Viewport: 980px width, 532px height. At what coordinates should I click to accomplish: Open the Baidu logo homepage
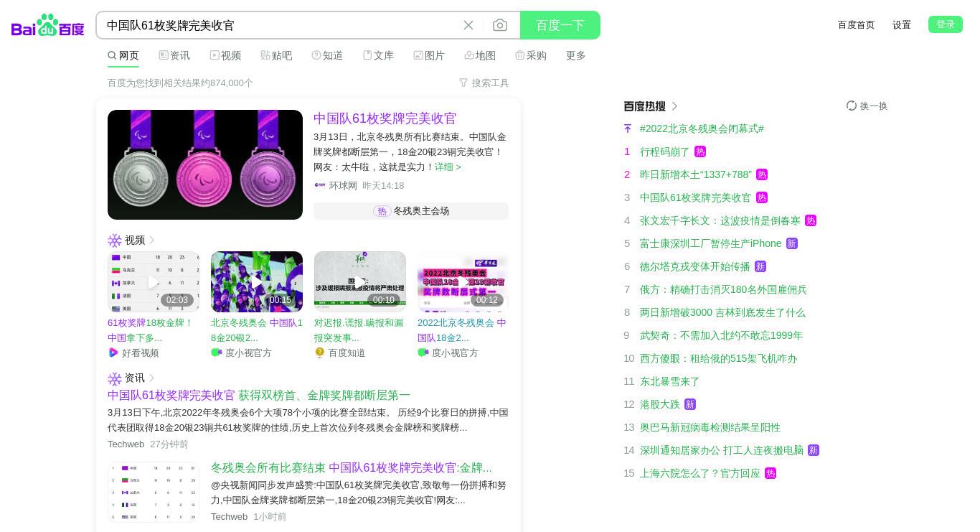[48, 25]
